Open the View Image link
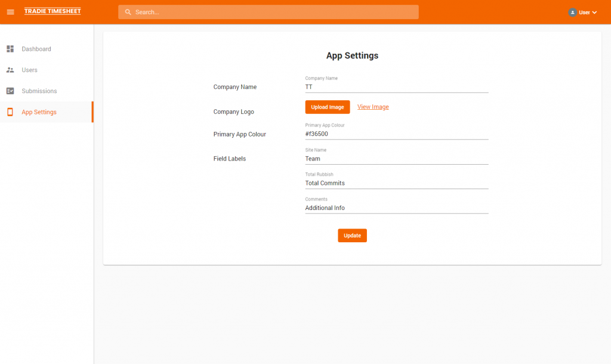611x364 pixels. pos(372,107)
